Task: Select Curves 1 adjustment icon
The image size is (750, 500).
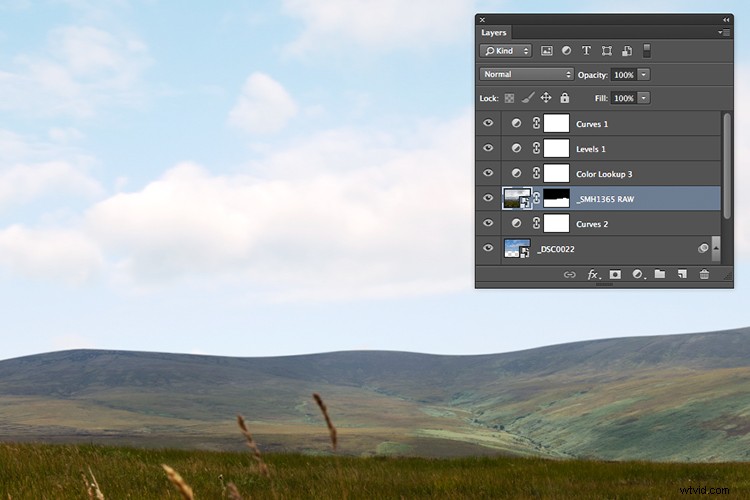Action: (516, 123)
